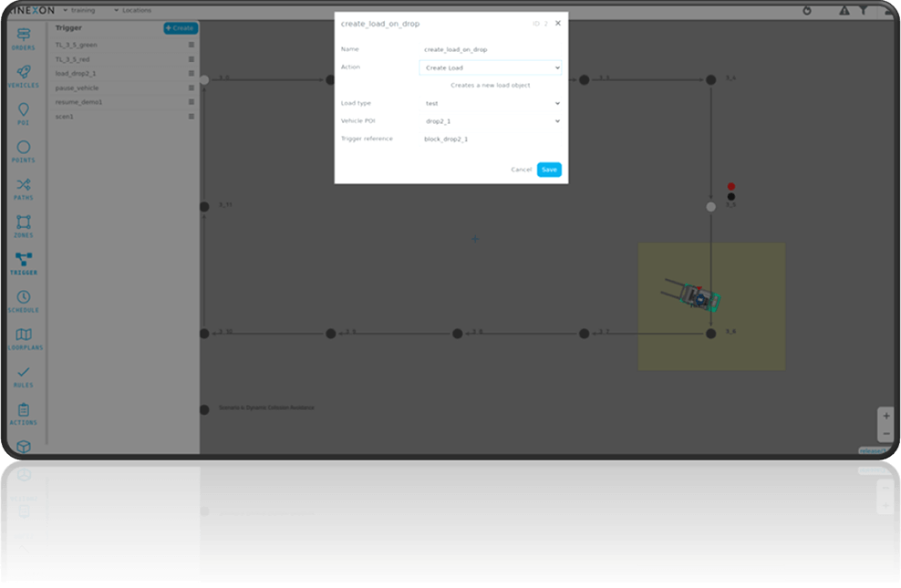This screenshot has width=901, height=588.
Task: Open the Paths section
Action: tap(24, 188)
